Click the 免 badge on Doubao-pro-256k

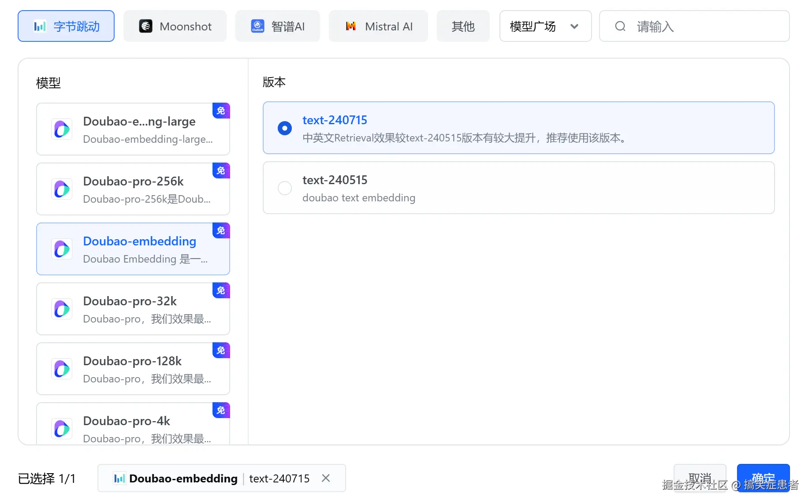221,170
